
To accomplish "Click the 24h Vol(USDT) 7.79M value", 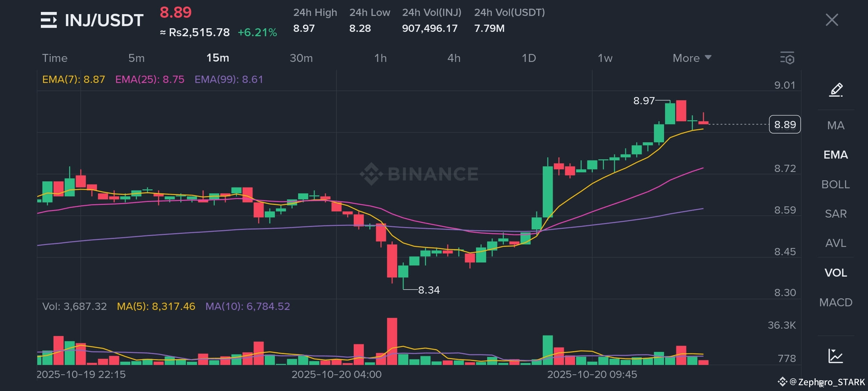I will 489,28.
